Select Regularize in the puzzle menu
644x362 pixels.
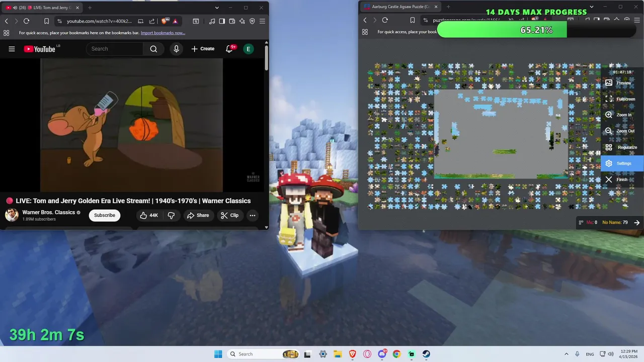622,147
